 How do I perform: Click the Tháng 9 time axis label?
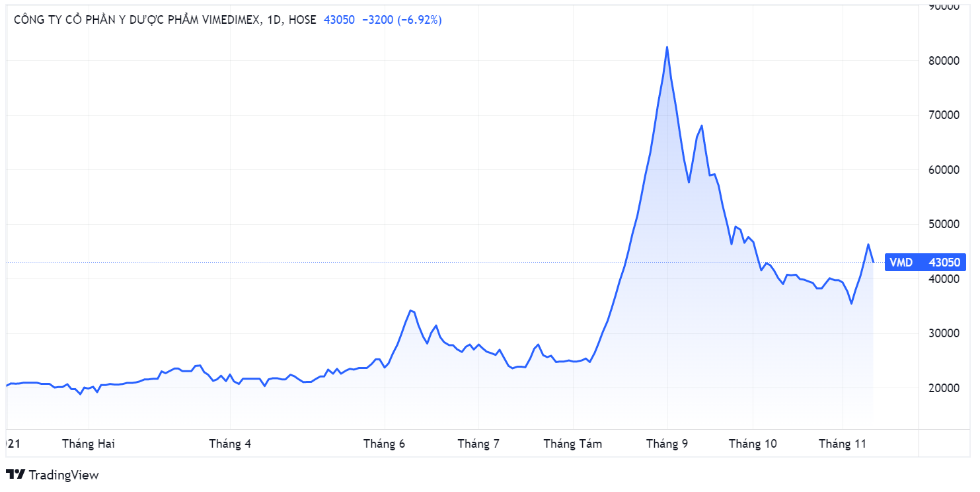(x=667, y=444)
